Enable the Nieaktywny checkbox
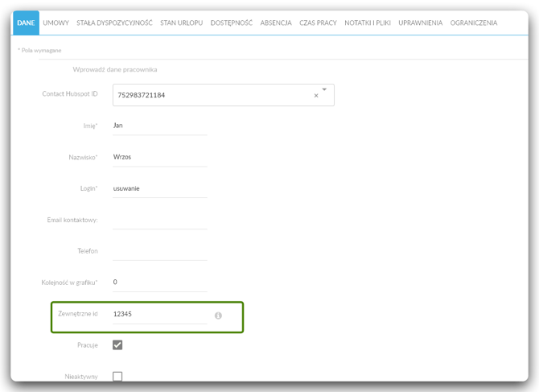The height and width of the screenshot is (392, 539). (117, 376)
